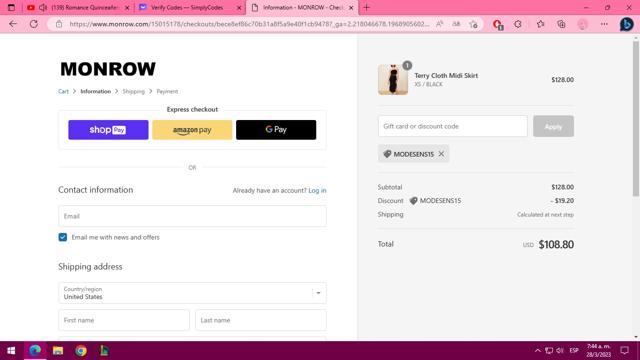Toggle Email me with news and offers
The image size is (640, 360).
click(x=62, y=237)
